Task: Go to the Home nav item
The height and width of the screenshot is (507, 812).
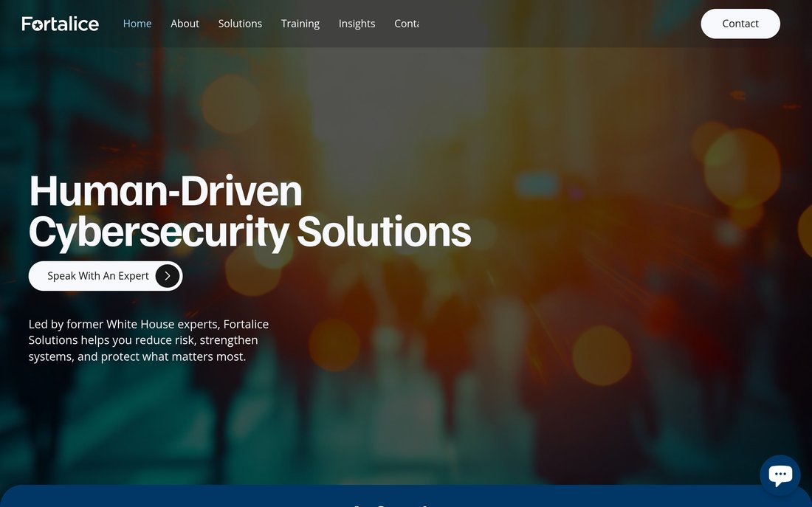Action: (137, 24)
